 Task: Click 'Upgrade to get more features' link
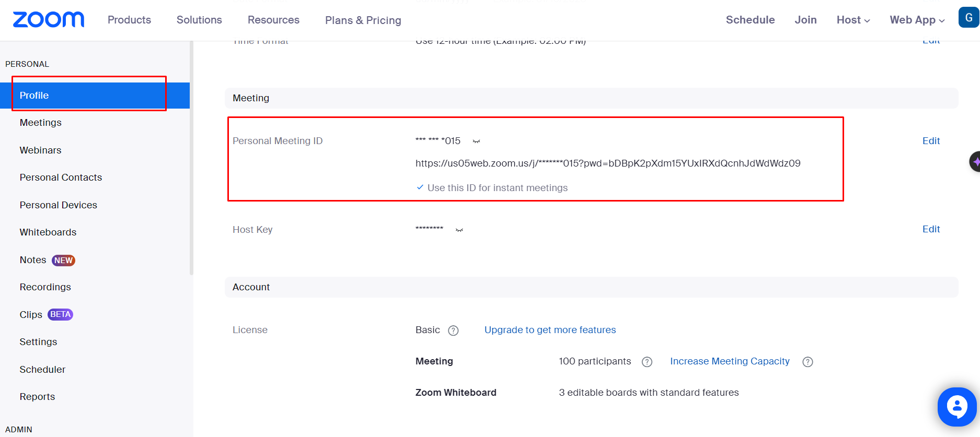point(550,330)
